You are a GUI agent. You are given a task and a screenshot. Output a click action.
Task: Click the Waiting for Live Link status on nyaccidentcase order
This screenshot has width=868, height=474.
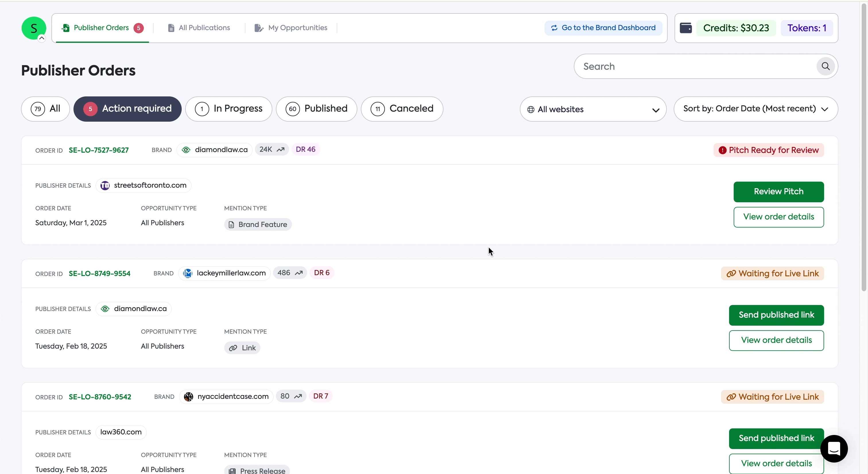[x=772, y=397]
